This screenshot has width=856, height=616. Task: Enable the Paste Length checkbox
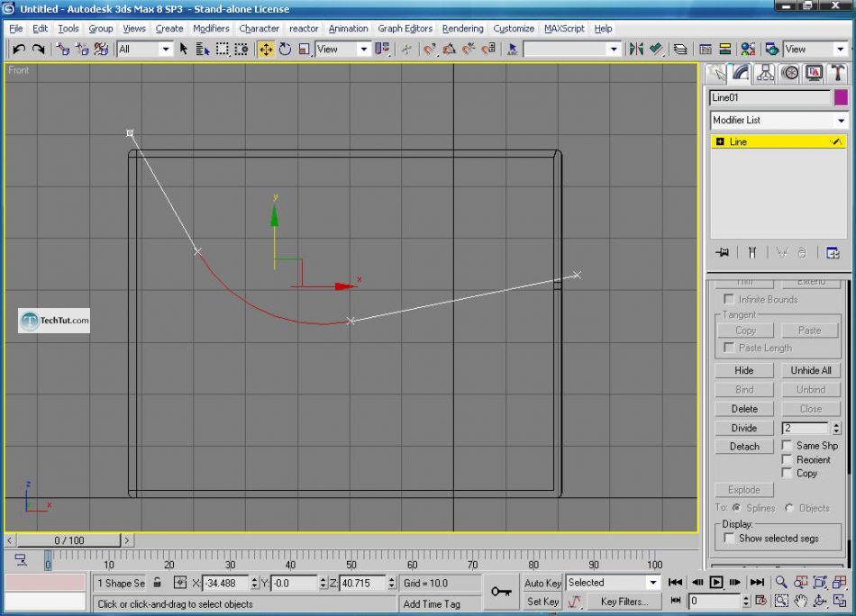pos(728,348)
